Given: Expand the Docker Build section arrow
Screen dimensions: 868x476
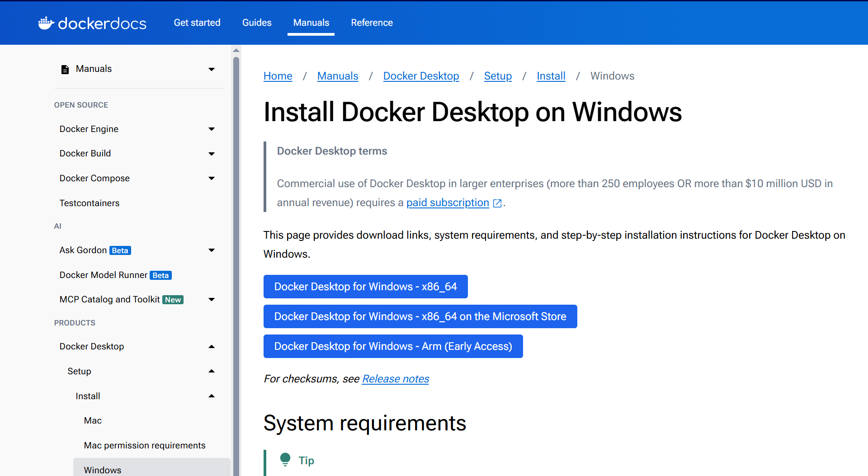Looking at the screenshot, I should pos(212,154).
